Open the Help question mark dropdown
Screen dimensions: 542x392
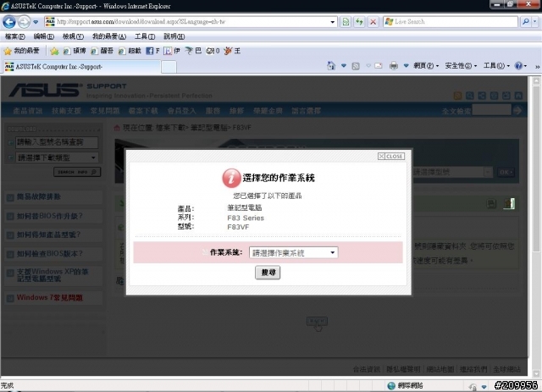pos(521,66)
